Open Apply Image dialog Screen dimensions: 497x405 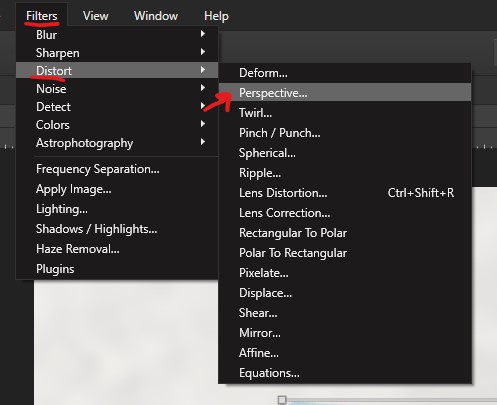click(x=117, y=189)
